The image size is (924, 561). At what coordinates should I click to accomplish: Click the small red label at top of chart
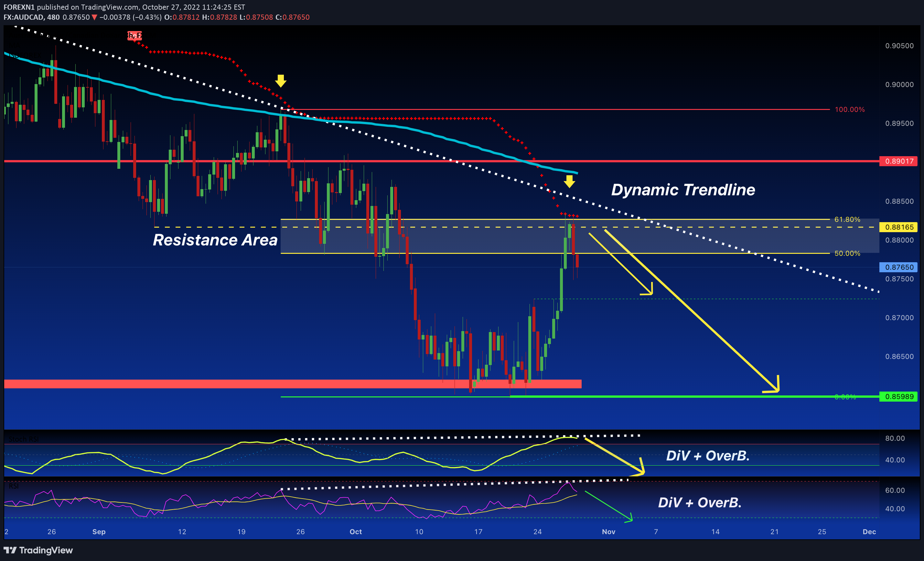click(x=134, y=36)
